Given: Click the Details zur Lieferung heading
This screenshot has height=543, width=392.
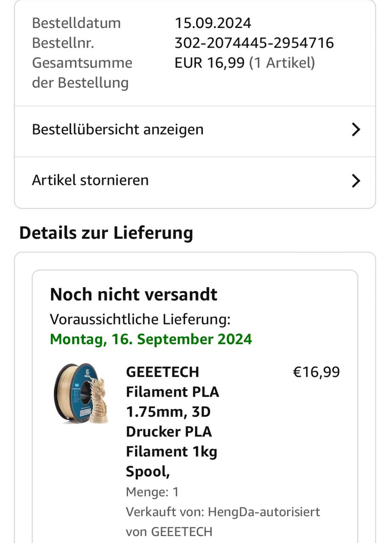Looking at the screenshot, I should point(106,233).
